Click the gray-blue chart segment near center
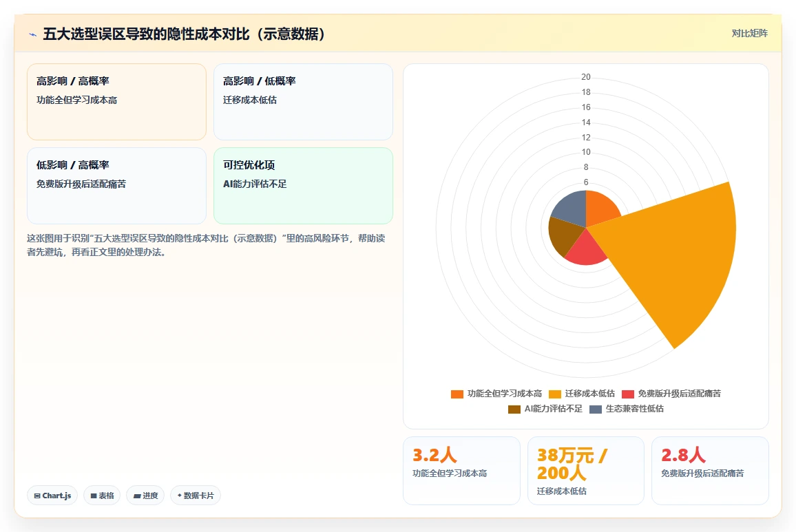This screenshot has height=532, width=796. click(x=573, y=208)
